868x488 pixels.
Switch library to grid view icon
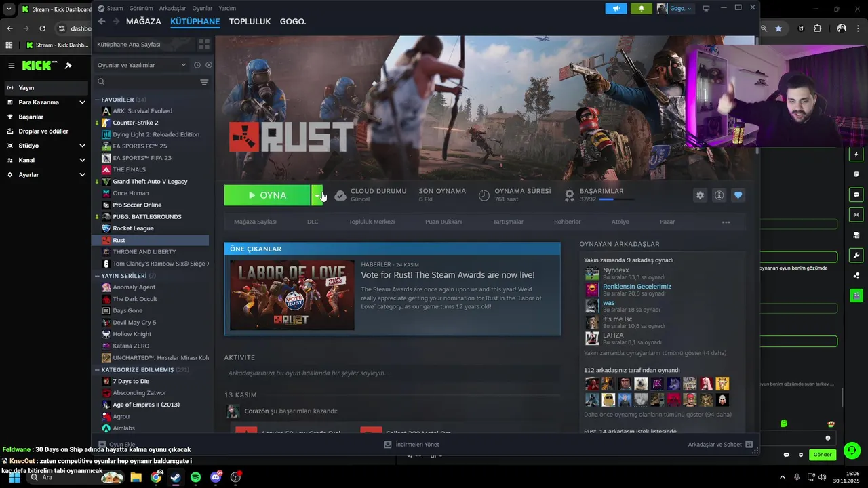204,44
